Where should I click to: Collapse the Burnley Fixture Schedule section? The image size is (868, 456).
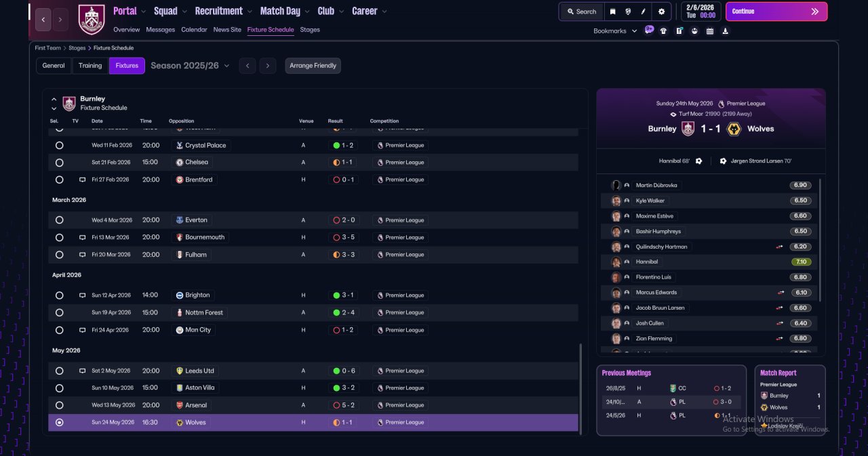54,99
